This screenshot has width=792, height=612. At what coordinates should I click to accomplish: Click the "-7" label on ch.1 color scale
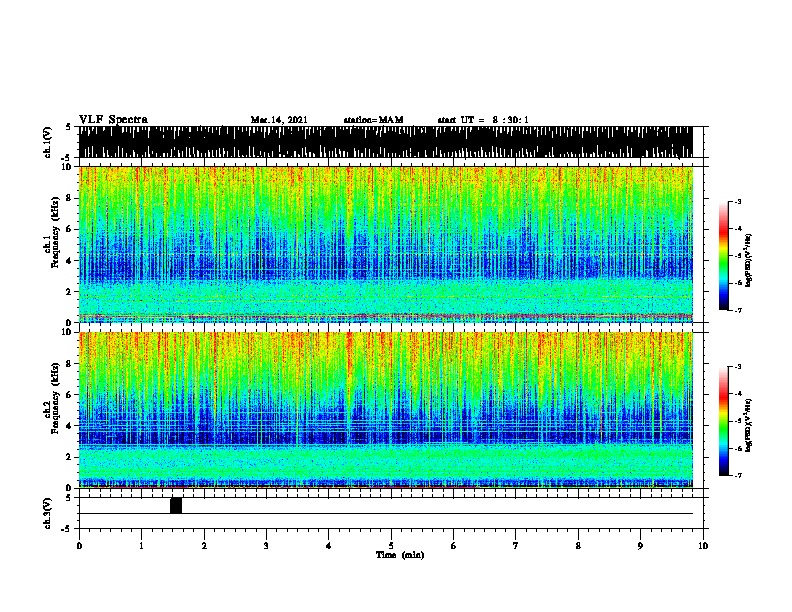pos(737,310)
